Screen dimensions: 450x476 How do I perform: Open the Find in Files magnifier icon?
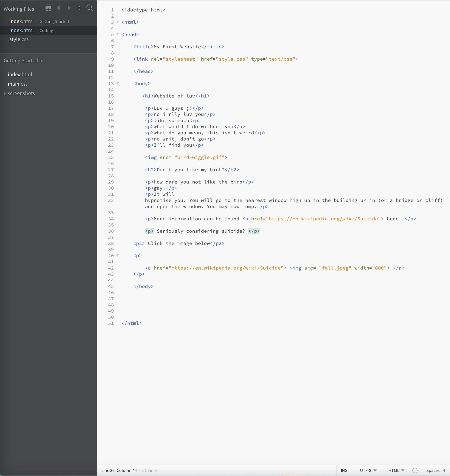[90, 8]
